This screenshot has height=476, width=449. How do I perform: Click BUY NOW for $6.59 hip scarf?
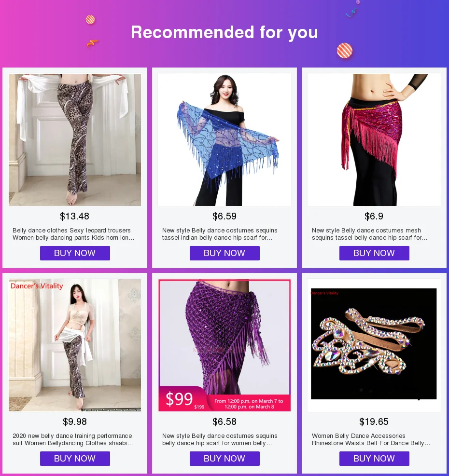(x=224, y=253)
